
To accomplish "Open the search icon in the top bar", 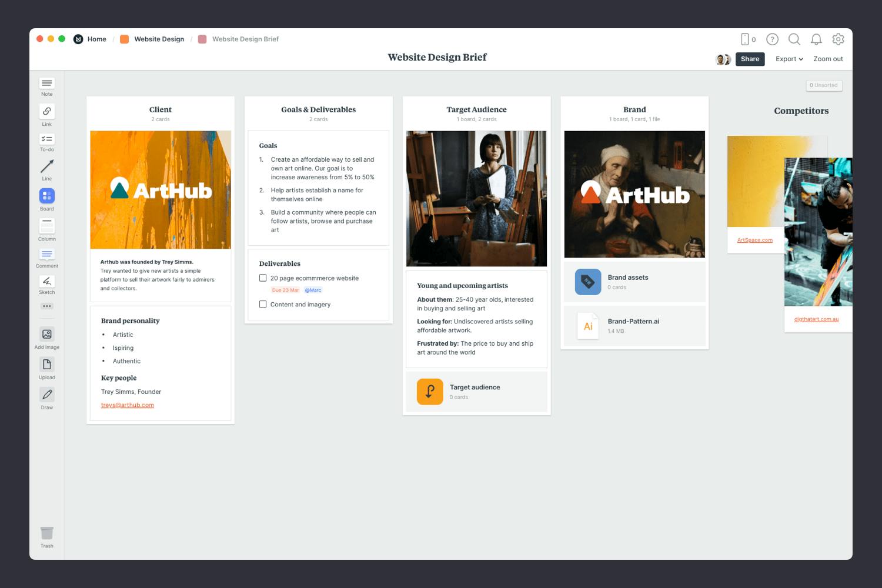I will coord(794,39).
